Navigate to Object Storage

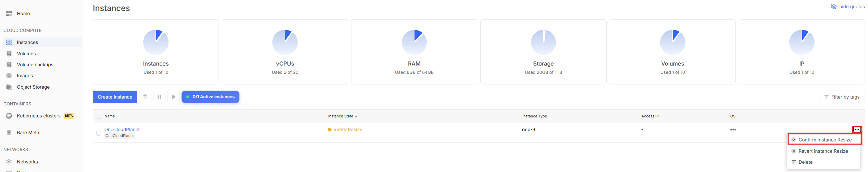(x=33, y=87)
